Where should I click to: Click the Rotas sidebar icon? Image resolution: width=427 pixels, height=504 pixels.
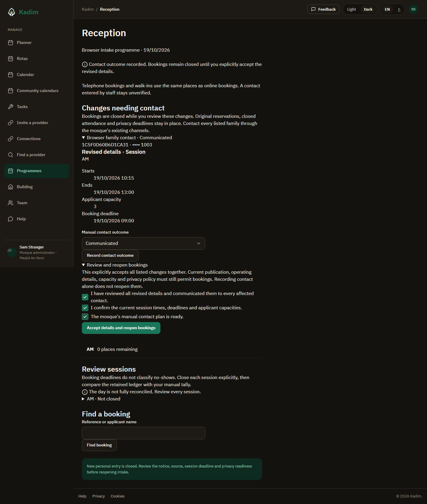(11, 59)
